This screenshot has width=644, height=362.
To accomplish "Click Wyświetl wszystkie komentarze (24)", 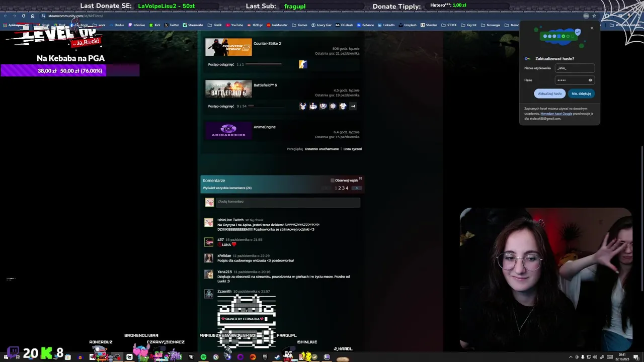I will point(227,188).
